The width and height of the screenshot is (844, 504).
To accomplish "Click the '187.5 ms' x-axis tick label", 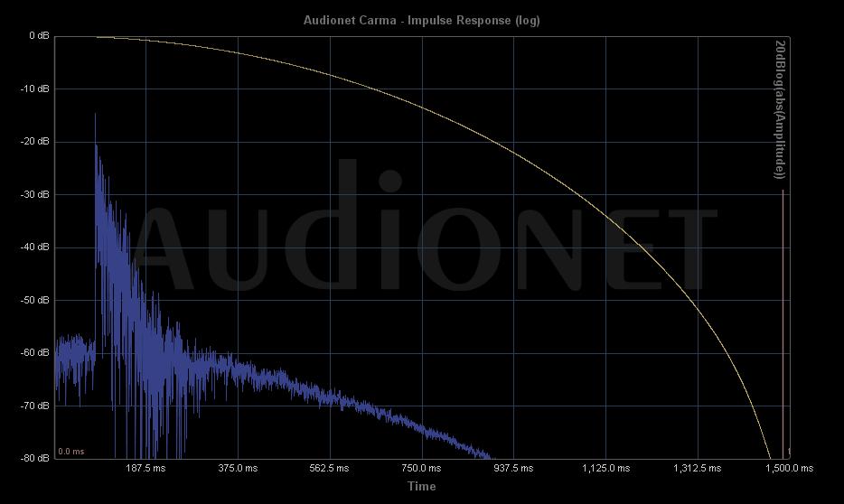I will [x=145, y=468].
